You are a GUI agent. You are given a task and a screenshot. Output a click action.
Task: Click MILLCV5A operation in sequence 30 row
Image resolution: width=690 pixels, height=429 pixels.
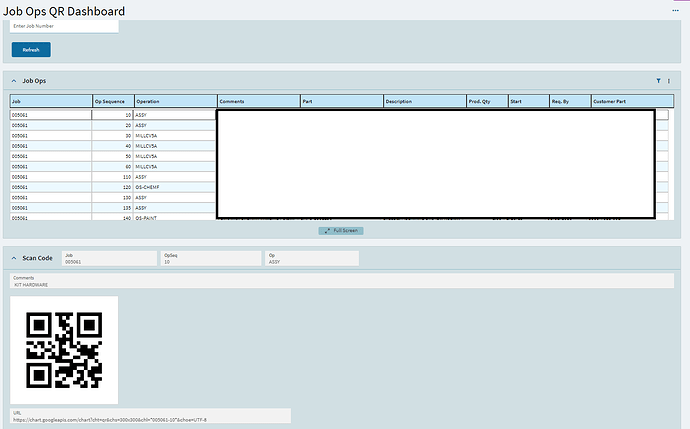point(175,136)
